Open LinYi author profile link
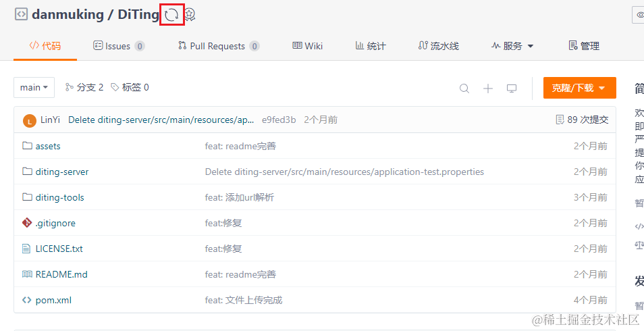 point(50,120)
